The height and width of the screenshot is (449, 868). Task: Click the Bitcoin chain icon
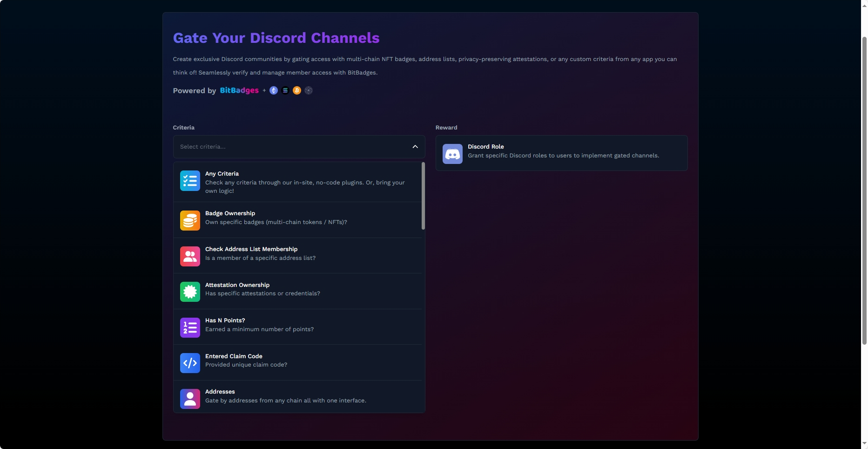297,90
